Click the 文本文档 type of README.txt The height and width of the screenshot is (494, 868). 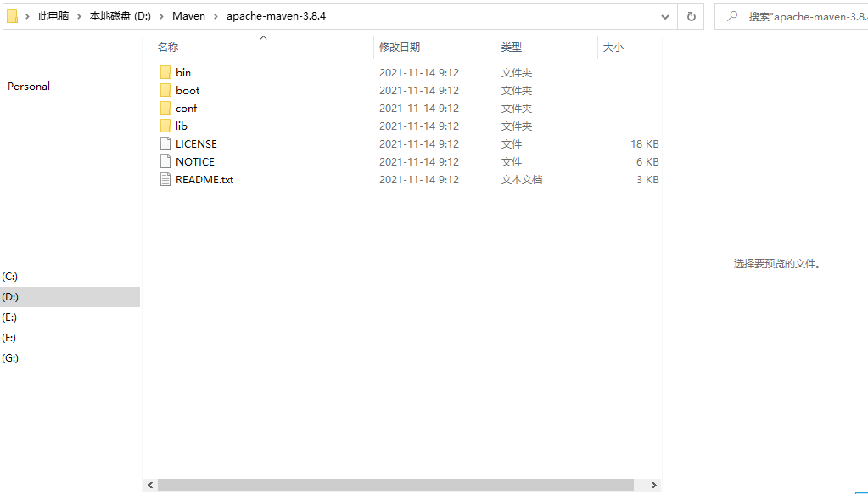(522, 179)
